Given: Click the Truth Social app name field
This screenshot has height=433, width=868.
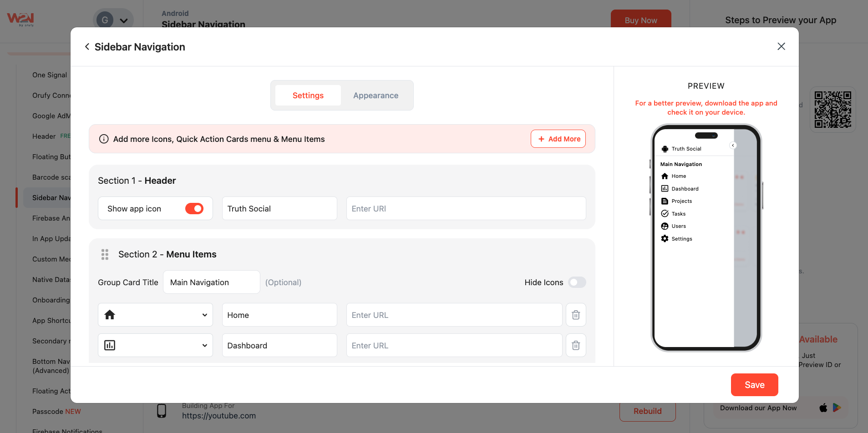Looking at the screenshot, I should pyautogui.click(x=279, y=208).
